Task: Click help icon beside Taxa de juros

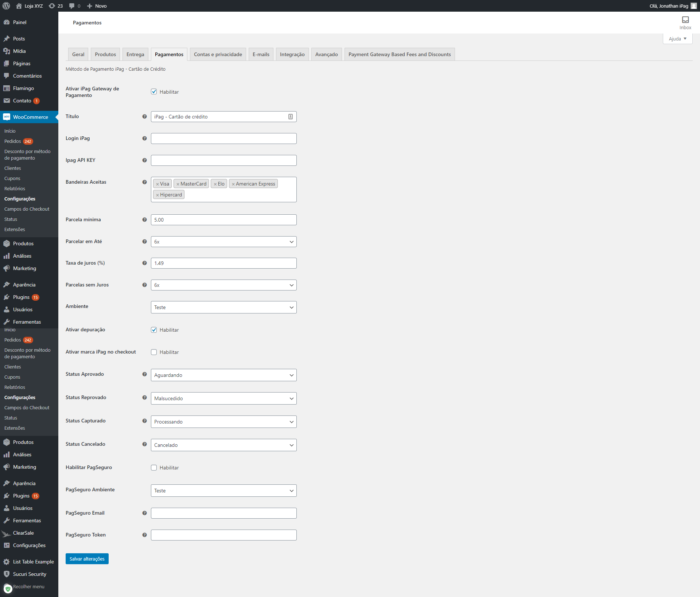Action: [144, 263]
